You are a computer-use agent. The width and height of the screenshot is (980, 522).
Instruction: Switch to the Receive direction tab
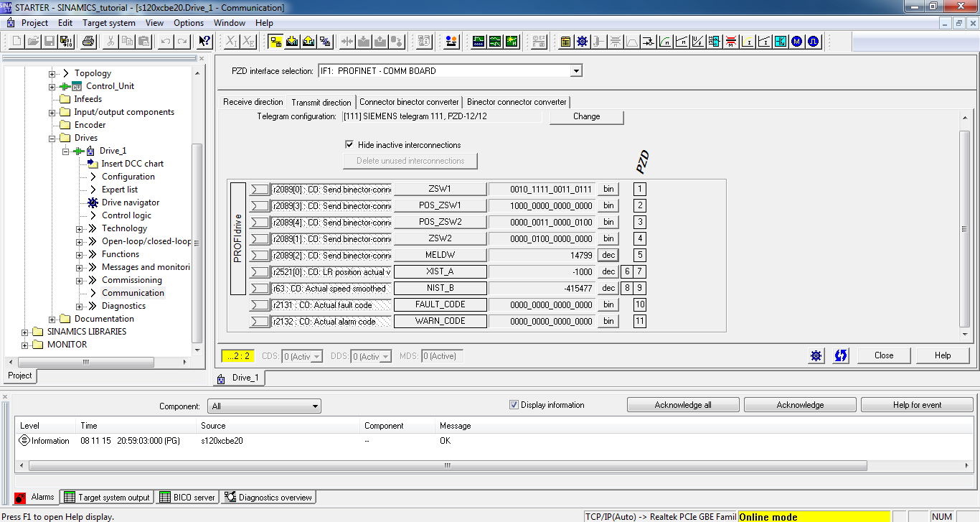click(253, 102)
